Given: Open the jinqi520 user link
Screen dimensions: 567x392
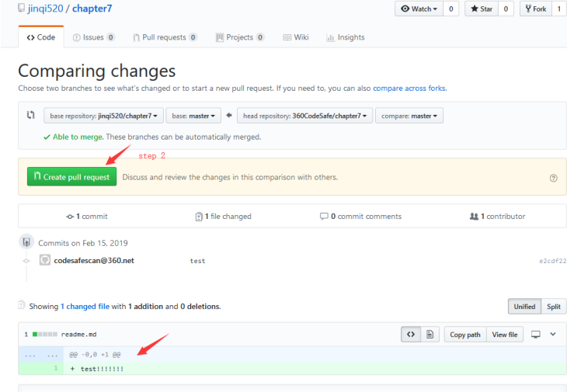Looking at the screenshot, I should tap(46, 9).
